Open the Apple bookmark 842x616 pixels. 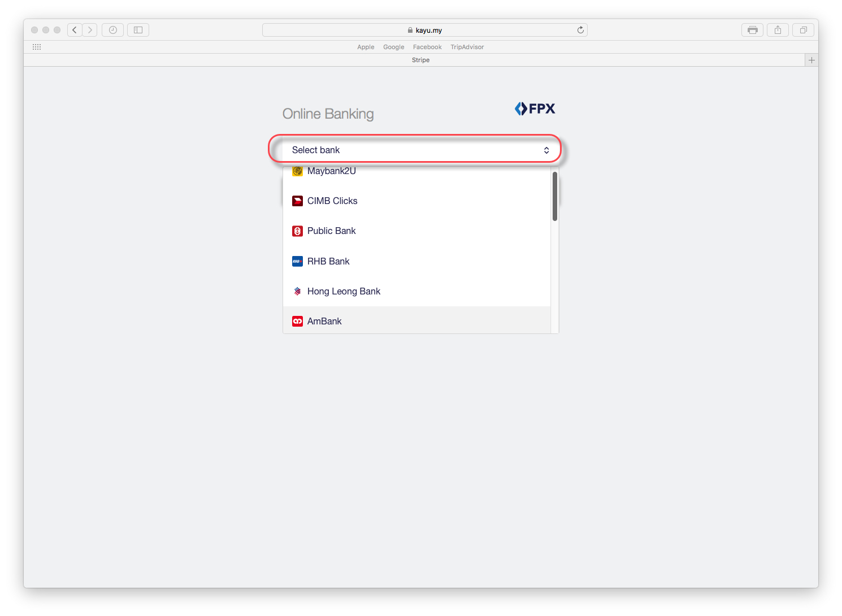tap(366, 47)
